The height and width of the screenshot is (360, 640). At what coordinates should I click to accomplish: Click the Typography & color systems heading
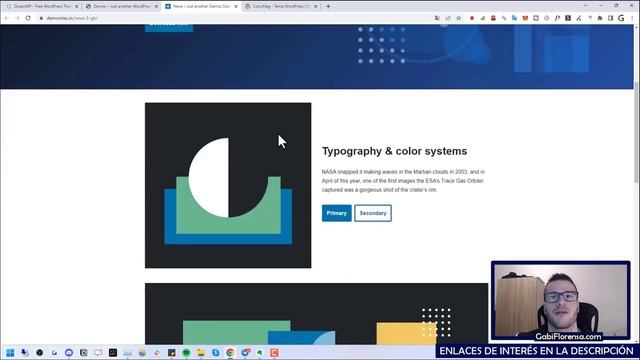coord(394,151)
